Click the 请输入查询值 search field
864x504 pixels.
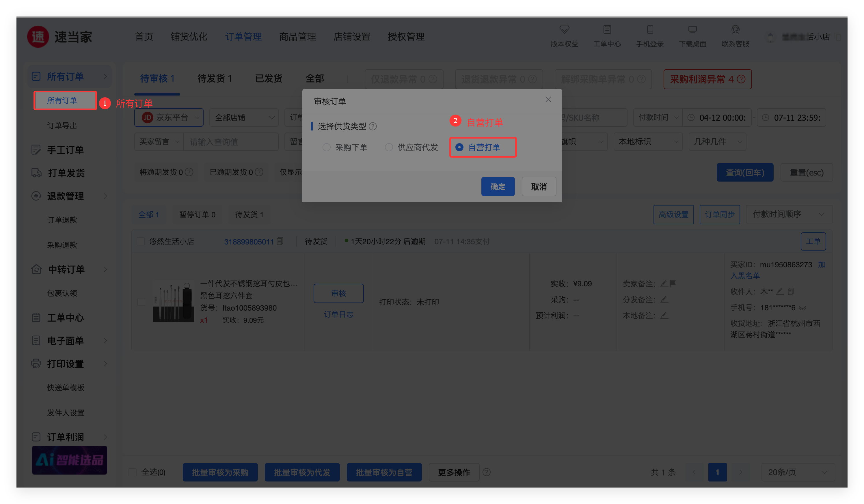(x=231, y=142)
